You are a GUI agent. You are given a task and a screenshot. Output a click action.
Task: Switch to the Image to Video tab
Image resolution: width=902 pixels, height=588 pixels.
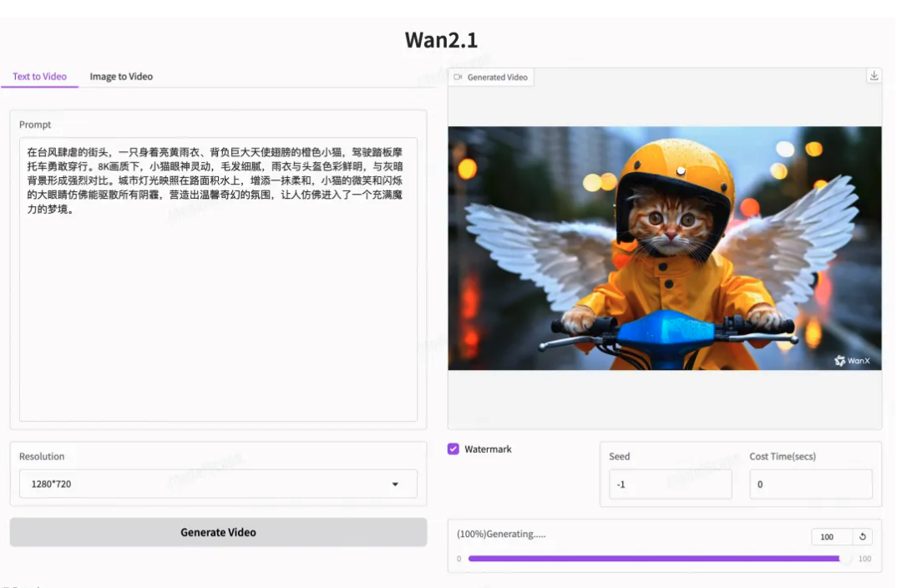pos(121,77)
